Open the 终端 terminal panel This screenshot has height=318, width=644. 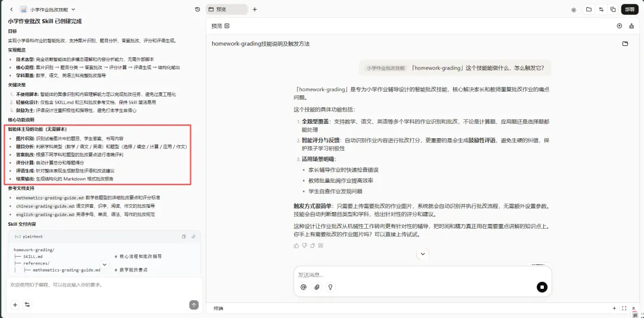click(218, 308)
